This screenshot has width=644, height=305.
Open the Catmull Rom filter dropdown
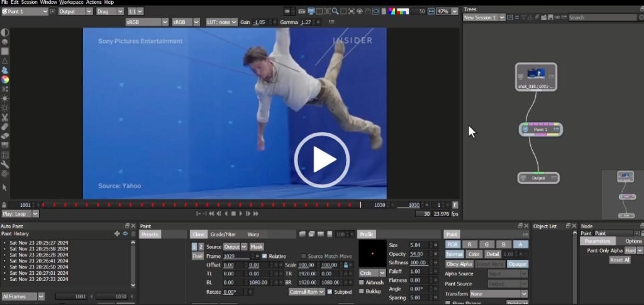click(x=306, y=292)
